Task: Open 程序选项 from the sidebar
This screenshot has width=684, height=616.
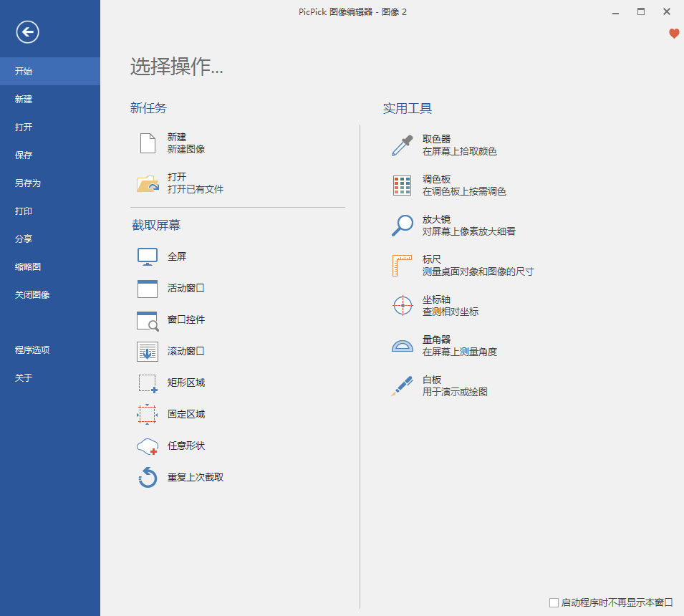Action: pos(32,350)
